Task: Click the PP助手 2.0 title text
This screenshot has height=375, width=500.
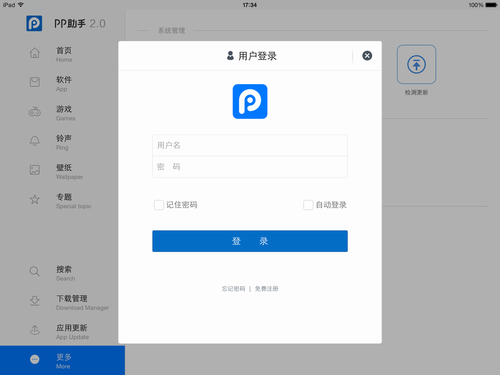Action: coord(80,24)
